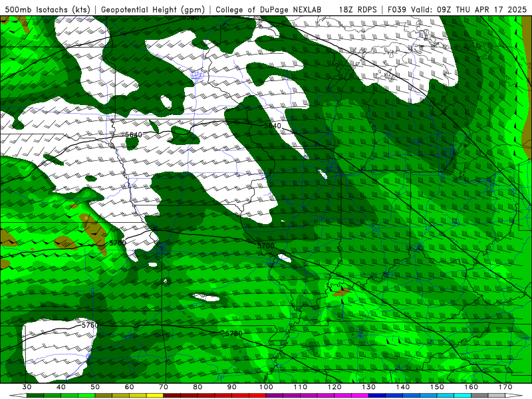This screenshot has width=532, height=399.
Task: Click the olive swatch right of 50
Action: (104, 396)
